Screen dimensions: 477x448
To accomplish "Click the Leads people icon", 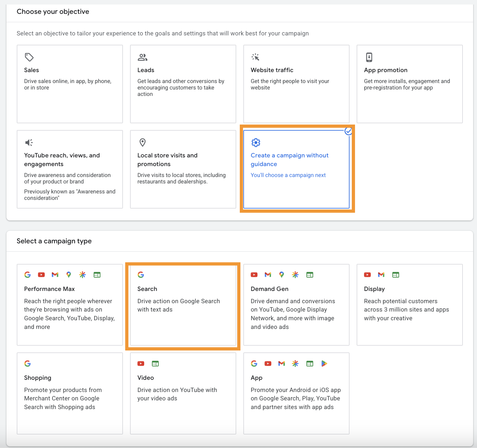I will (x=143, y=57).
